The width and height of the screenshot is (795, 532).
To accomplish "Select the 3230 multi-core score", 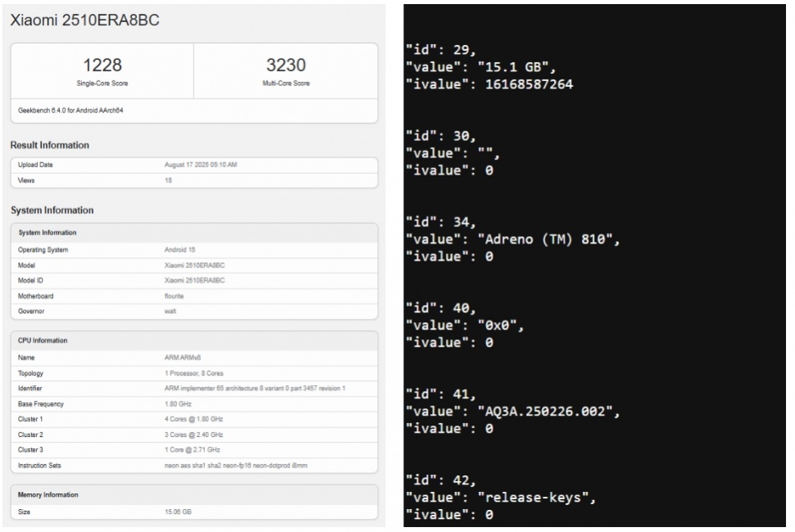I will point(286,65).
